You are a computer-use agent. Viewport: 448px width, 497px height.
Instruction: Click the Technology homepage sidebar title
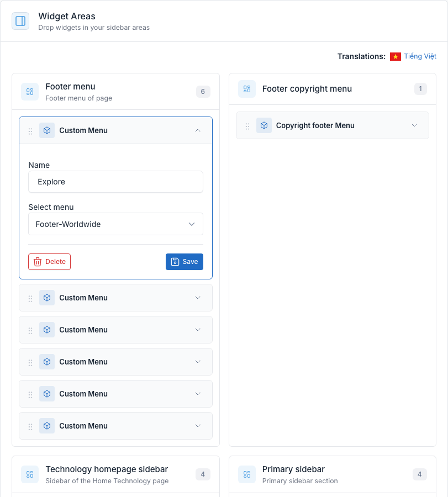(107, 469)
